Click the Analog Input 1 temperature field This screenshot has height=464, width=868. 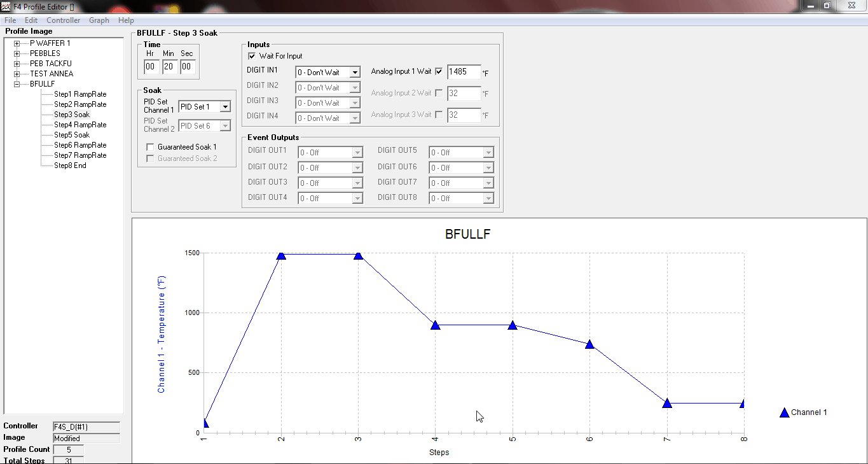pos(464,72)
